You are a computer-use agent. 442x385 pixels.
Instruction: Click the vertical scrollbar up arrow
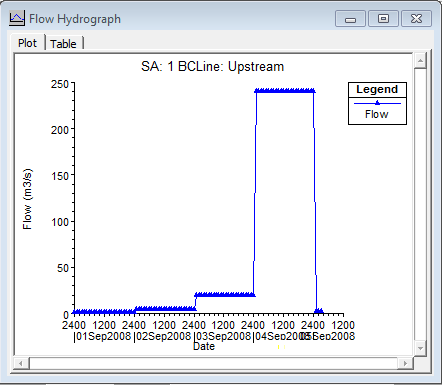(x=420, y=61)
